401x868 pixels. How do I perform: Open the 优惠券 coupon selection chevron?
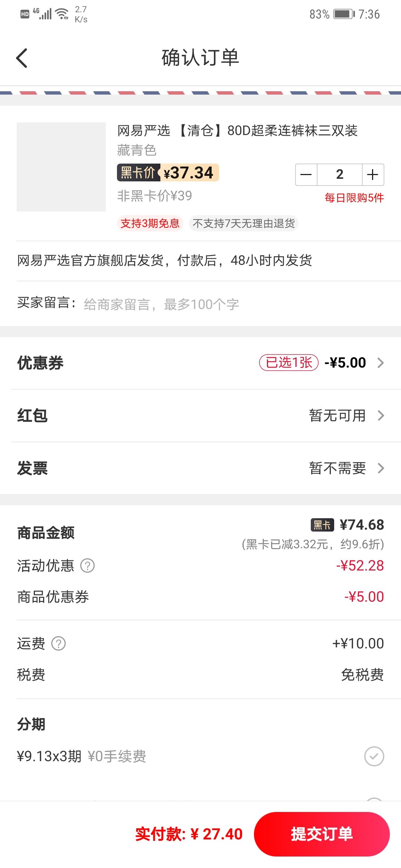(381, 363)
